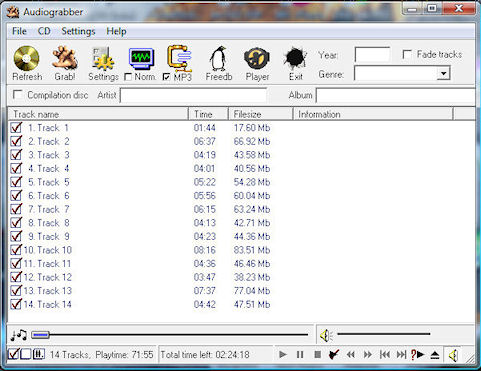Sort by Track name column header
The width and height of the screenshot is (481, 371).
(x=98, y=114)
